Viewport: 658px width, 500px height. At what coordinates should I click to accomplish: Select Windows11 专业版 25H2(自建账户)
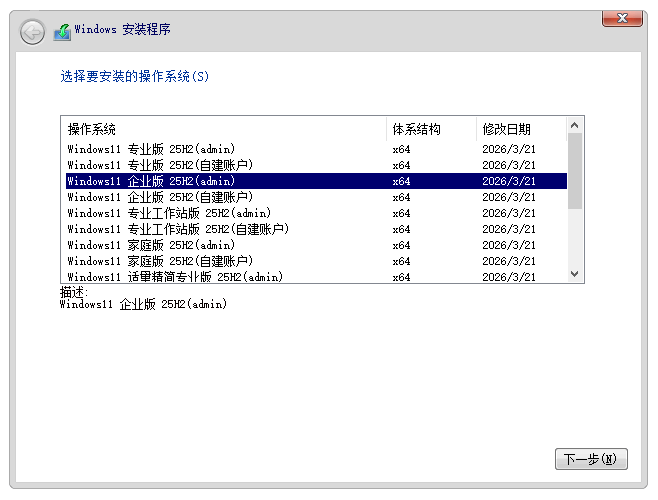(x=316, y=165)
